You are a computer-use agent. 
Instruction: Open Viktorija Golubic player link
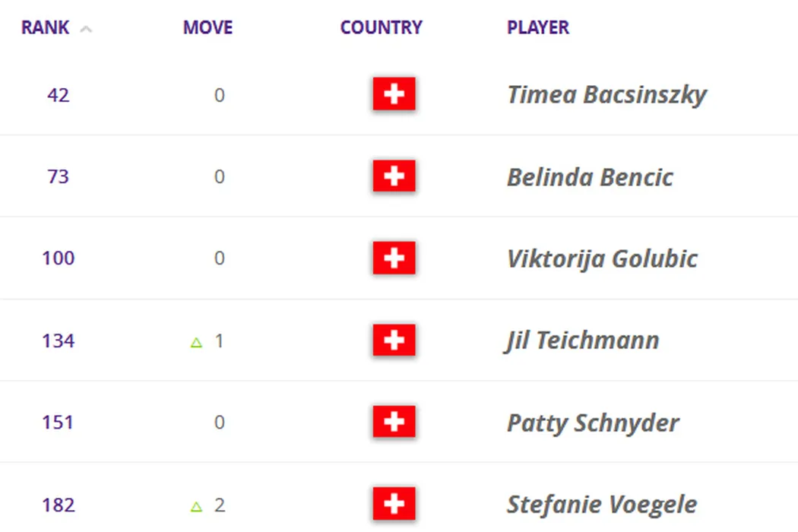(x=602, y=258)
